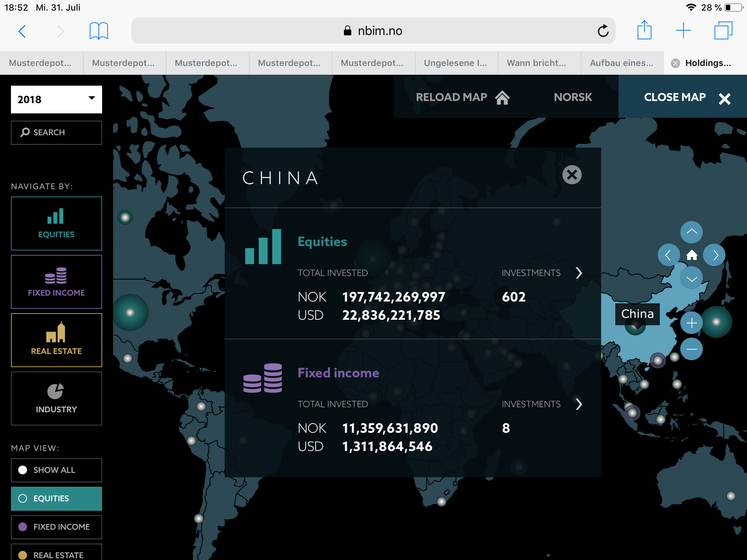The height and width of the screenshot is (560, 747).
Task: Close the China info panel
Action: (572, 175)
